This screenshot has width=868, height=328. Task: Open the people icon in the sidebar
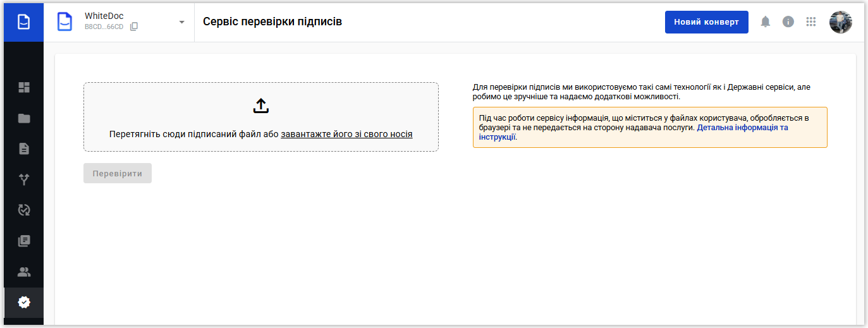click(x=24, y=272)
